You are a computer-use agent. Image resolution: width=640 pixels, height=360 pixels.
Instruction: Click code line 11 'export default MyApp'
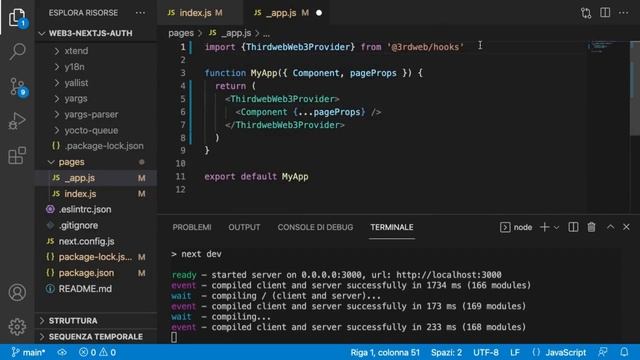pyautogui.click(x=256, y=177)
